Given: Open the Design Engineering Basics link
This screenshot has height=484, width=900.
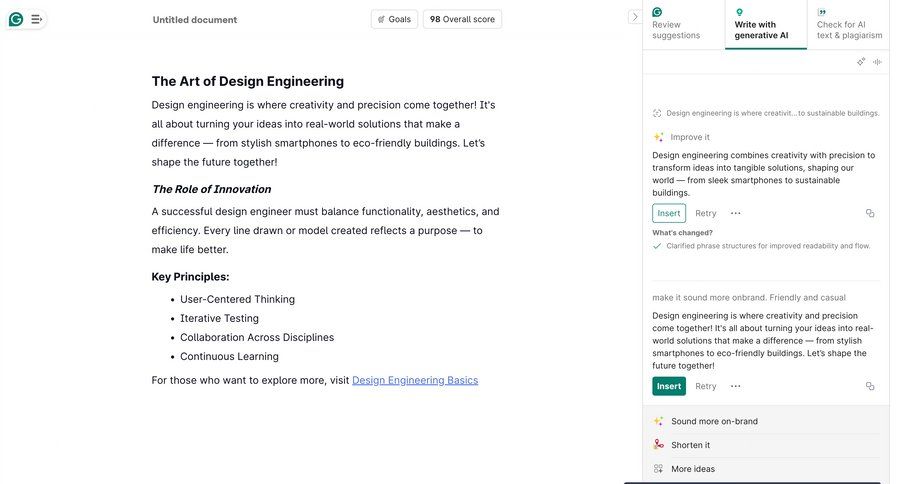Looking at the screenshot, I should click(415, 380).
